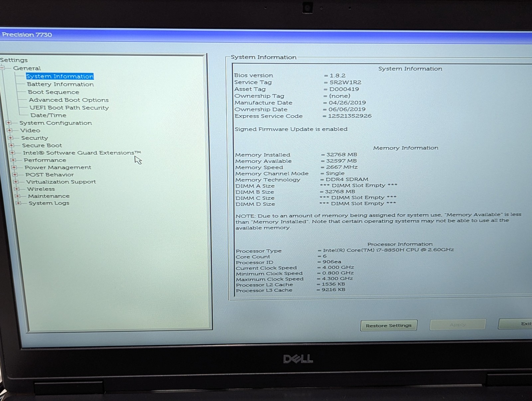The width and height of the screenshot is (532, 401).
Task: Expand the Secure Boot node
Action: coord(11,145)
